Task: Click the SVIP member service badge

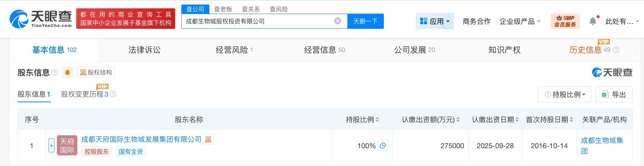Action: click(565, 21)
